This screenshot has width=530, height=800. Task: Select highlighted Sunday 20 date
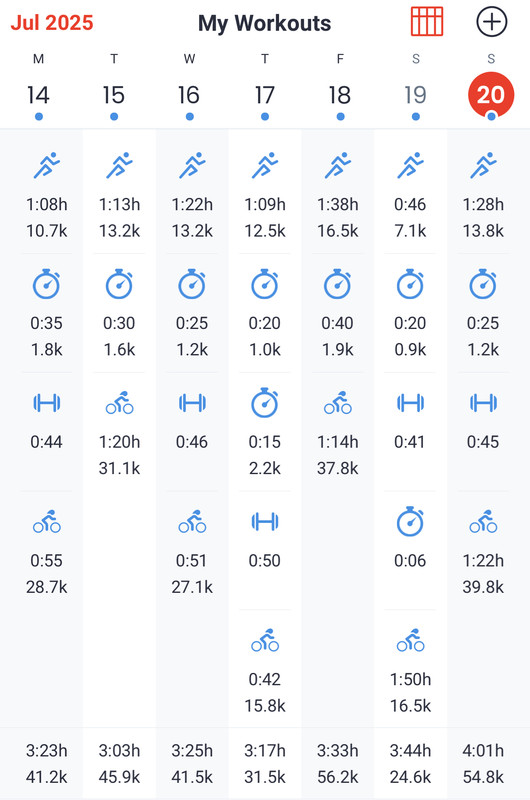pos(491,95)
